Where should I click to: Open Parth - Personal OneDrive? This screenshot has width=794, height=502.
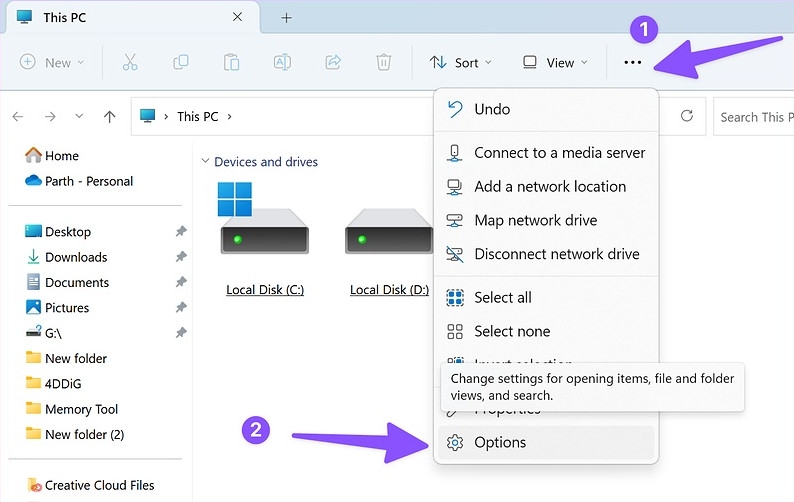[x=79, y=181]
